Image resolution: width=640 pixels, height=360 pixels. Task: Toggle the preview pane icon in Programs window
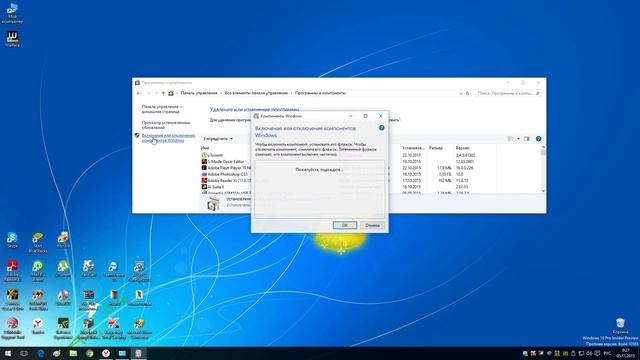coord(527,139)
